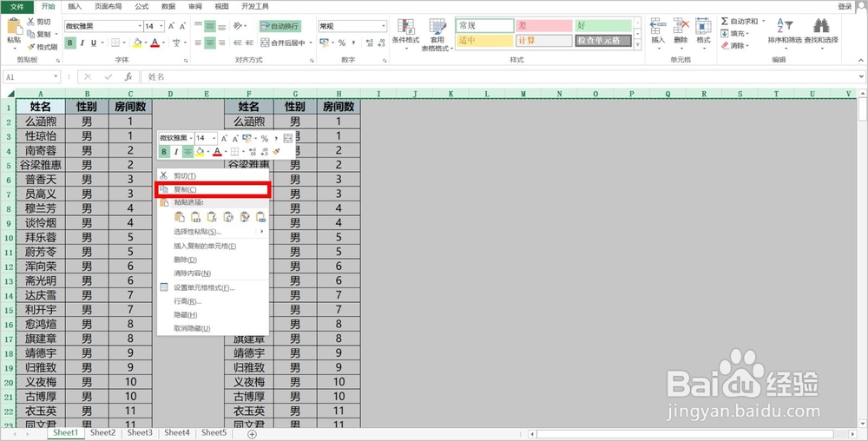Open the number format dropdown 常规

pyautogui.click(x=384, y=26)
